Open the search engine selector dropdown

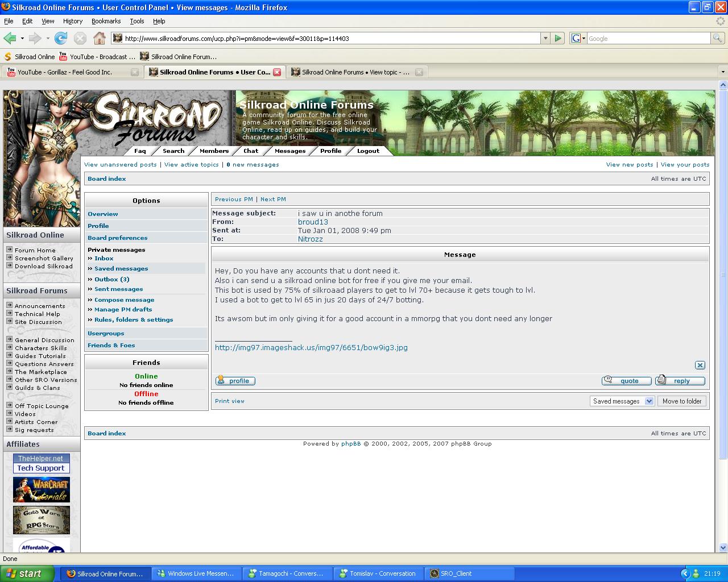578,38
